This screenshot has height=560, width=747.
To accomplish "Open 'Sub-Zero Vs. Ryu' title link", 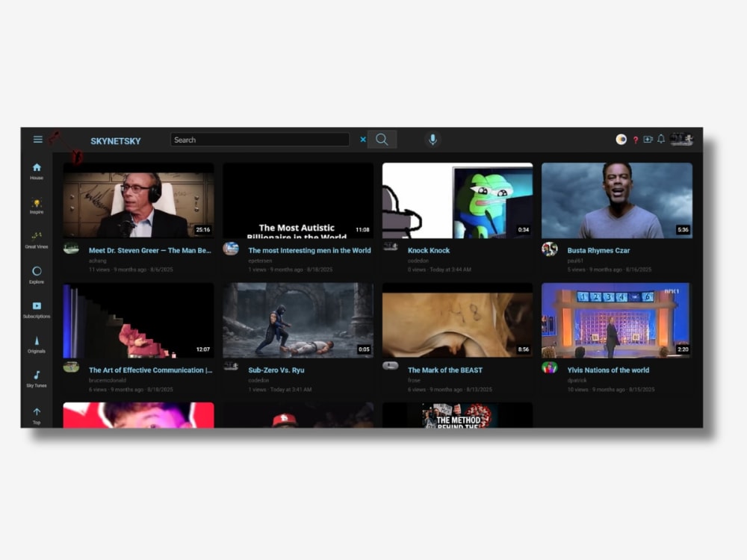I will 276,370.
